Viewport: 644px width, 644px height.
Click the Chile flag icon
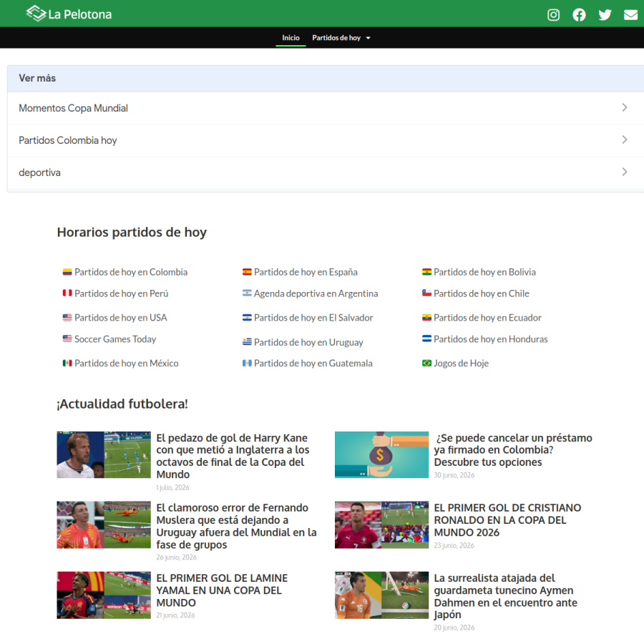426,293
